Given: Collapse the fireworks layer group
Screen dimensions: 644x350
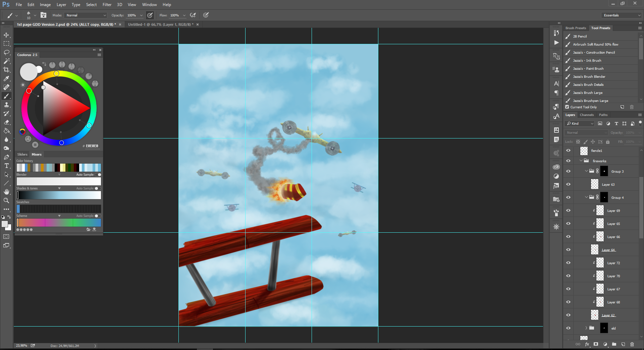Looking at the screenshot, I should tap(581, 161).
